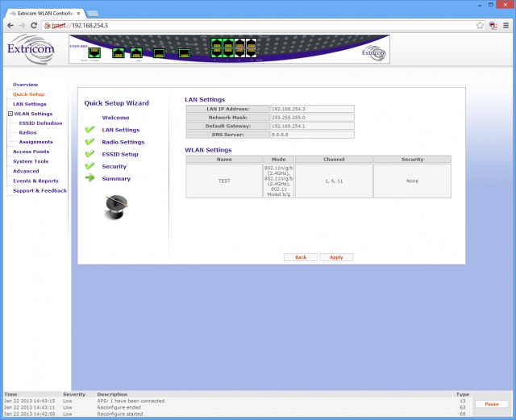
Task: Click the Console port icon on device
Action: click(94, 52)
